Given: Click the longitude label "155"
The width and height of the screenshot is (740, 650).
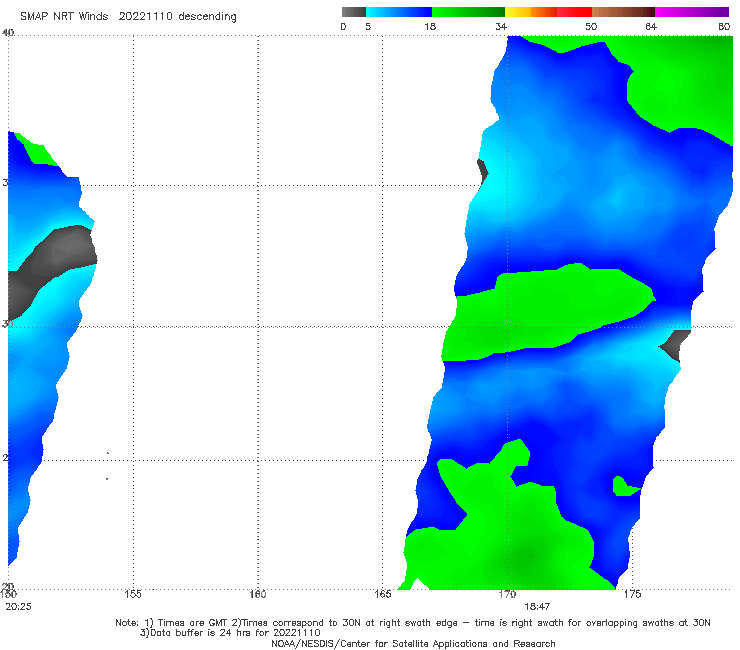Looking at the screenshot, I should point(133,594).
